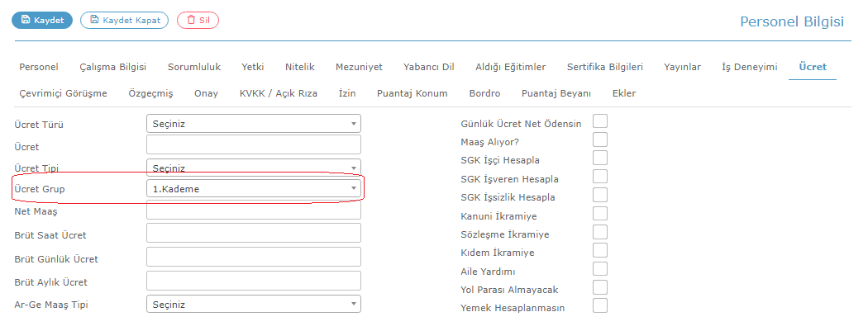The width and height of the screenshot is (868, 331).
Task: Switch to the Çalışma Bilgisi tab
Action: tap(113, 67)
